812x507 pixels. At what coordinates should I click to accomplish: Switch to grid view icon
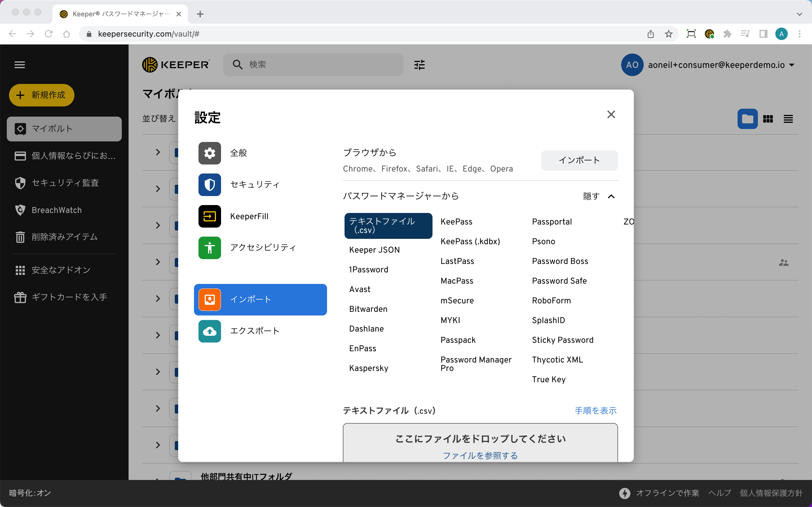[x=768, y=119]
